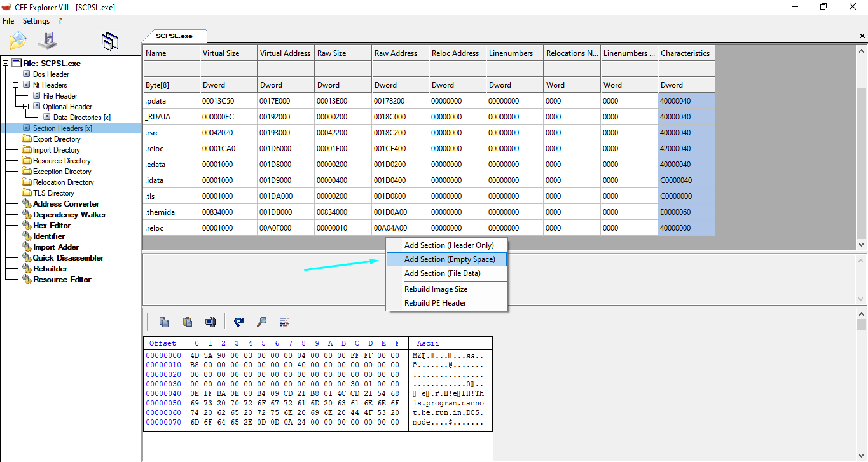Image resolution: width=868 pixels, height=462 pixels.
Task: Open Address Converter tool
Action: click(66, 204)
